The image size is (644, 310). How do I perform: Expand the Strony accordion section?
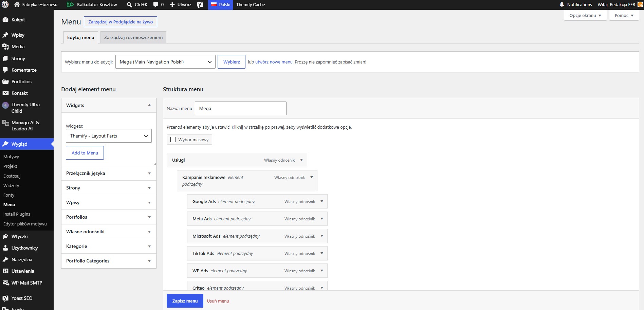109,188
